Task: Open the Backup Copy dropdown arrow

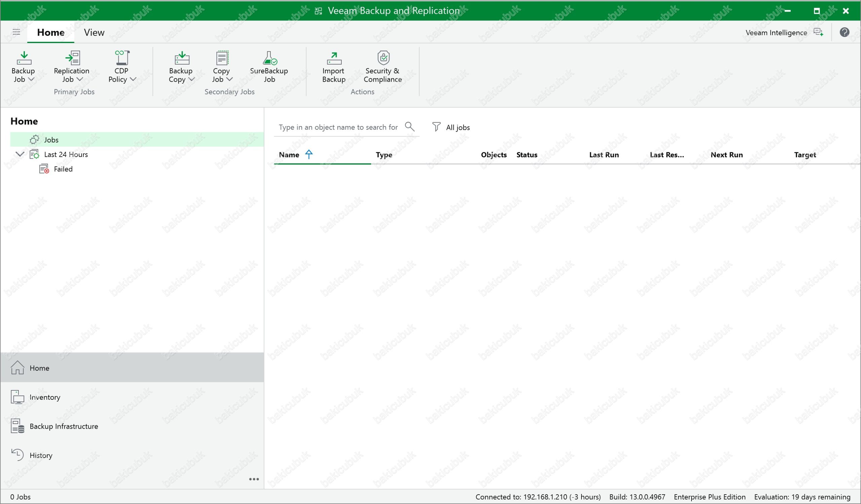Action: pyautogui.click(x=192, y=80)
